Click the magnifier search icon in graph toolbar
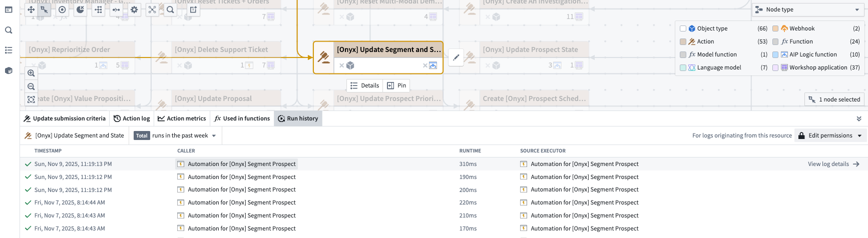This screenshot has width=868, height=238. click(170, 9)
